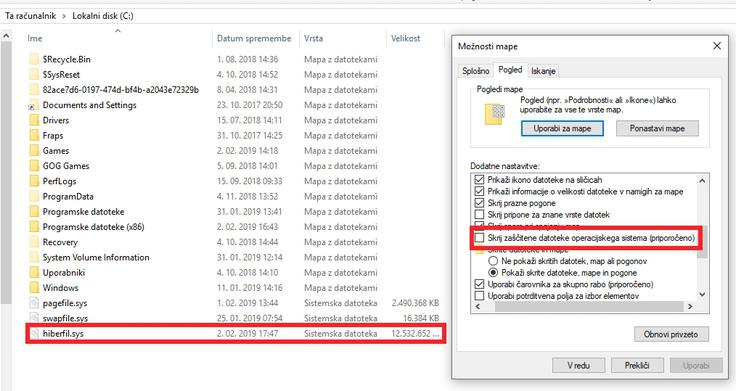Click settings list scroll up arrow
Image resolution: width=736 pixels, height=391 pixels.
coord(702,180)
